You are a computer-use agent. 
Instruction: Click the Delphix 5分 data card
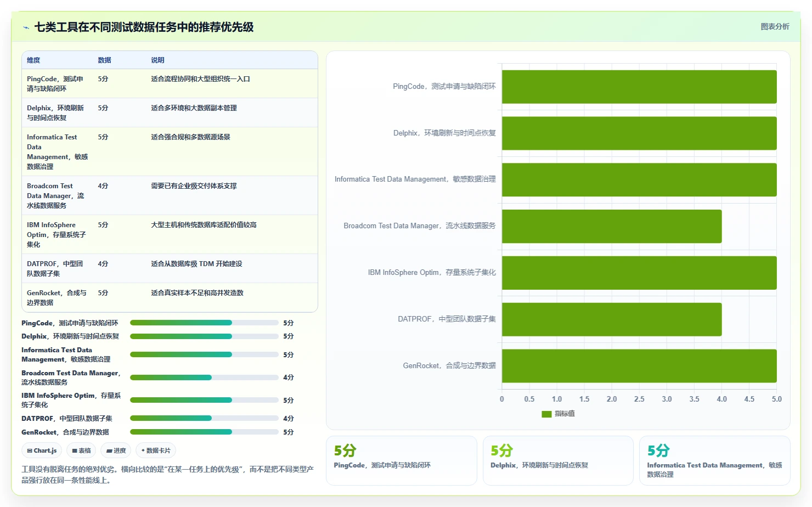click(x=558, y=460)
